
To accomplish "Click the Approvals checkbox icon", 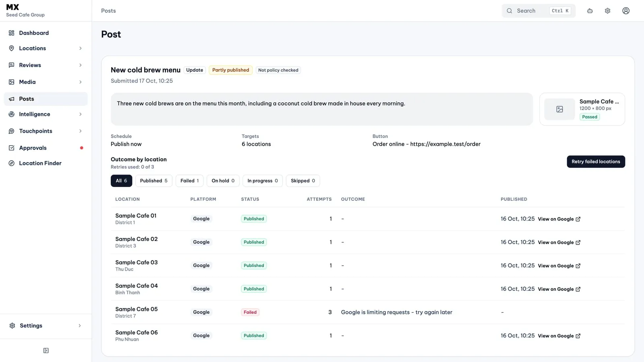I will pos(12,148).
